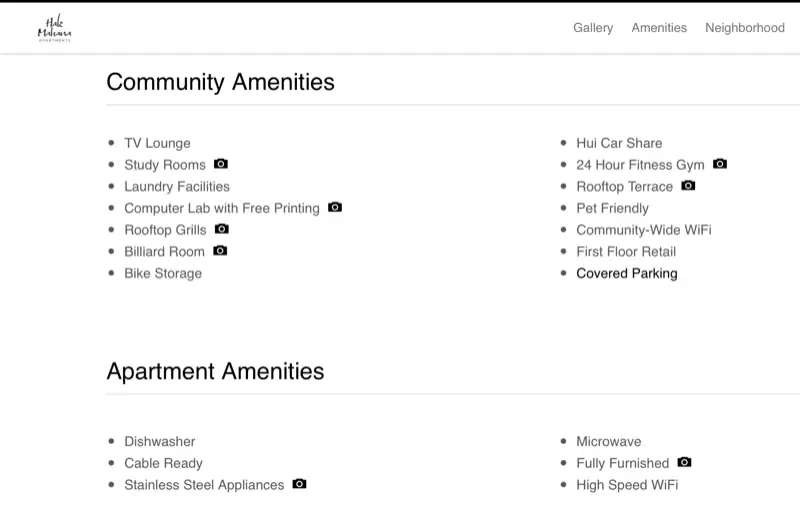This screenshot has height=525, width=800.
Task: Open Stainless Steel Appliances camera icon
Action: [x=299, y=484]
